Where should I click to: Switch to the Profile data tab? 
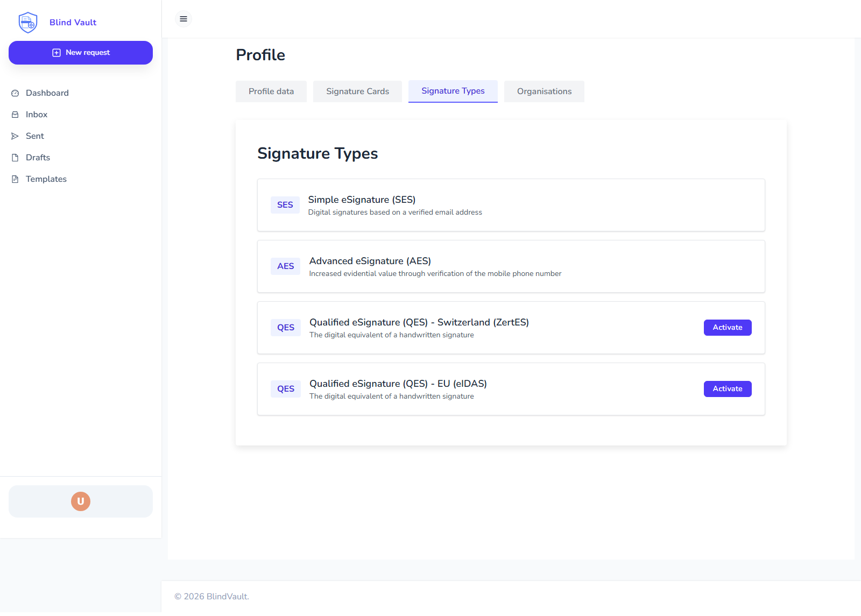coord(271,91)
